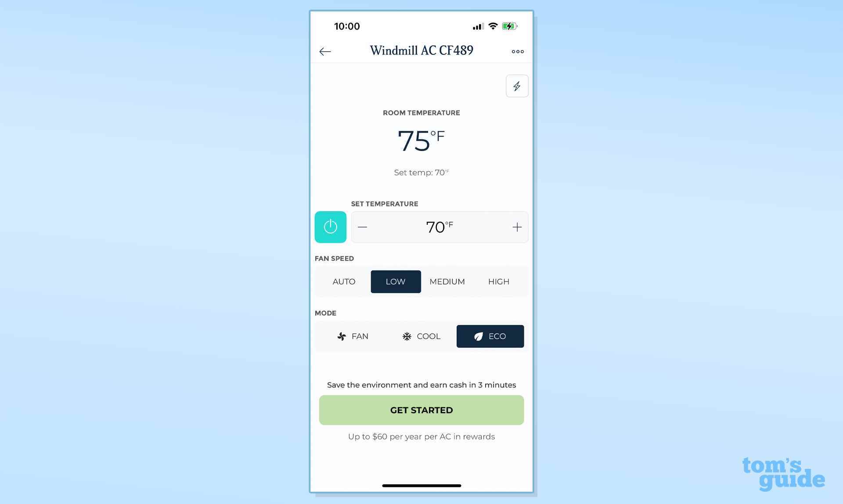Select AUTO fan speed option
This screenshot has width=843, height=504.
[344, 281]
